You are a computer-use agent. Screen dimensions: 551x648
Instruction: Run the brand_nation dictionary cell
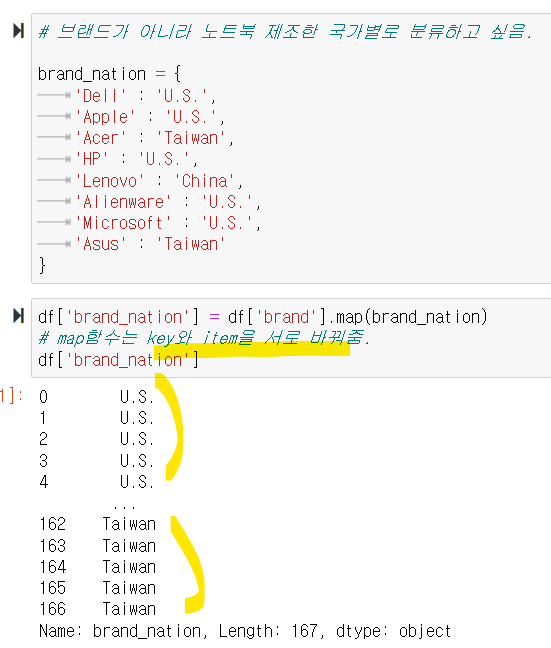click(19, 31)
